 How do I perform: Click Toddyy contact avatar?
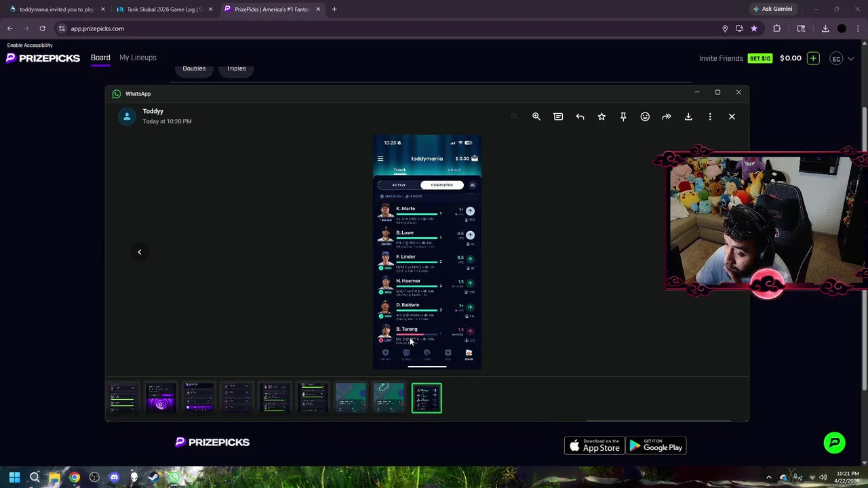click(127, 117)
